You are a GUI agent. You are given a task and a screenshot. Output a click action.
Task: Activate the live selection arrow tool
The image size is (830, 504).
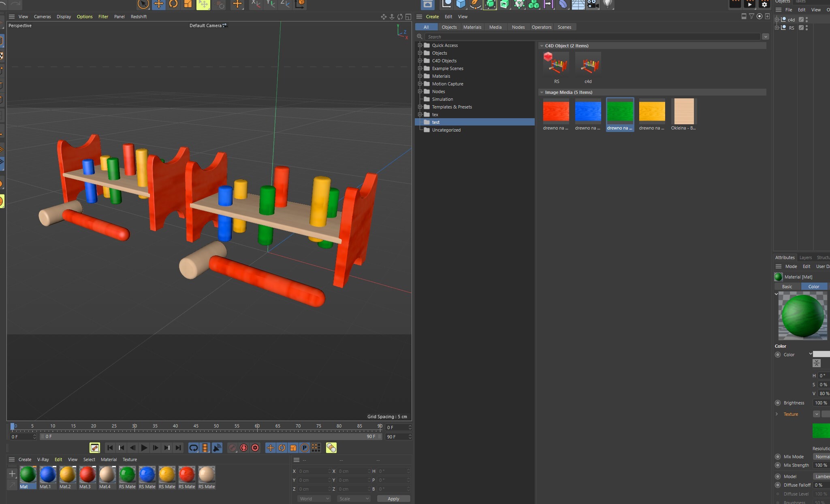[x=143, y=4]
